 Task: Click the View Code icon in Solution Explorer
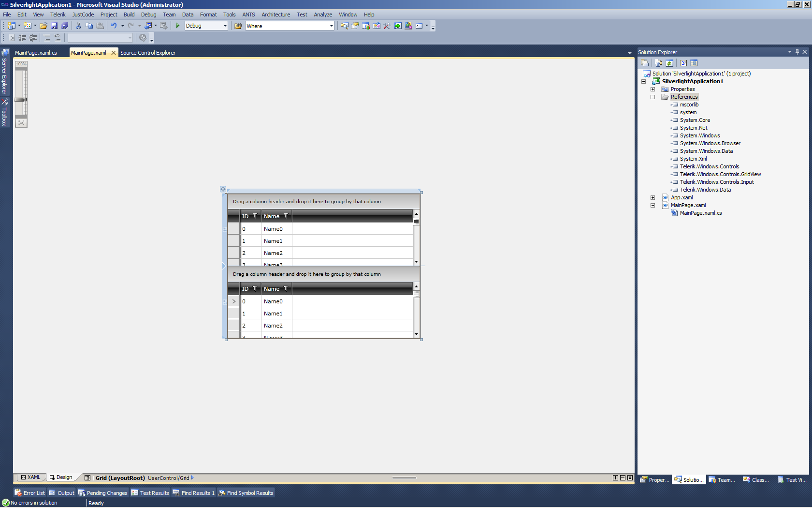pyautogui.click(x=683, y=63)
